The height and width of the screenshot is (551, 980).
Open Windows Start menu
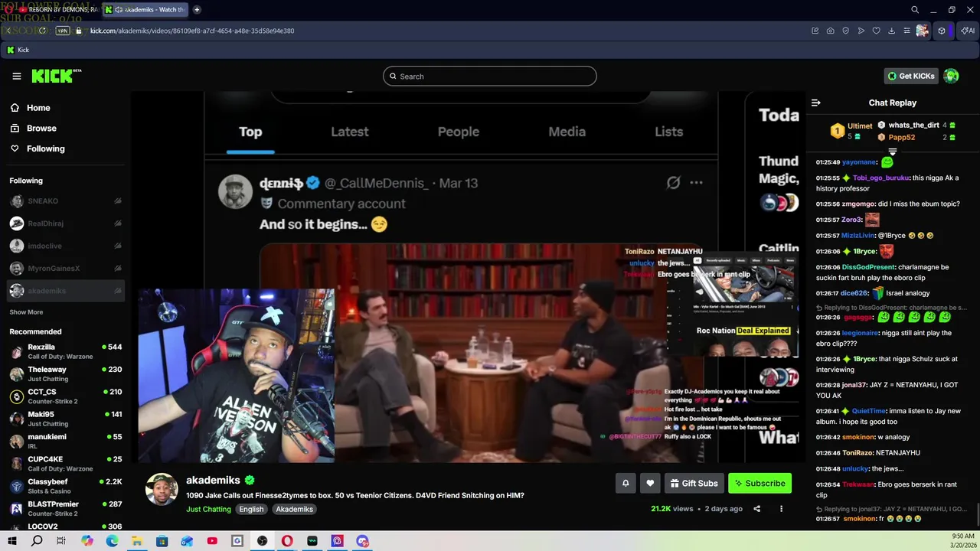(x=11, y=541)
